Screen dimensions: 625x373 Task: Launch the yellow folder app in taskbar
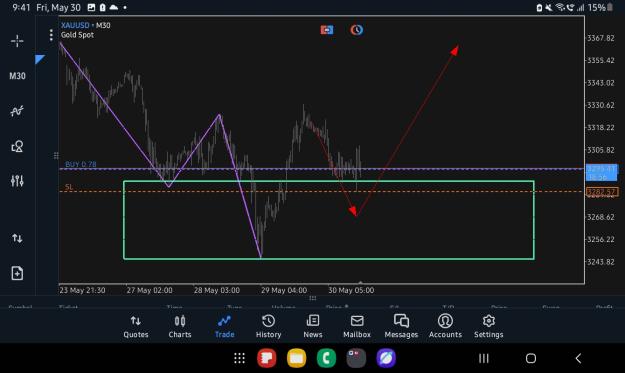[x=297, y=358]
